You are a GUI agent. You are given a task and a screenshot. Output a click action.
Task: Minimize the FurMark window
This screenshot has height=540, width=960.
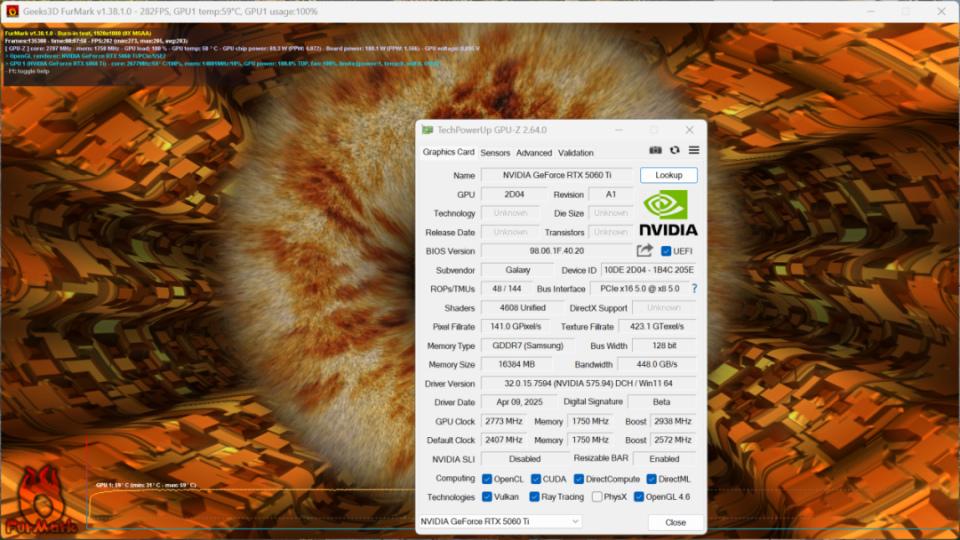tap(871, 11)
